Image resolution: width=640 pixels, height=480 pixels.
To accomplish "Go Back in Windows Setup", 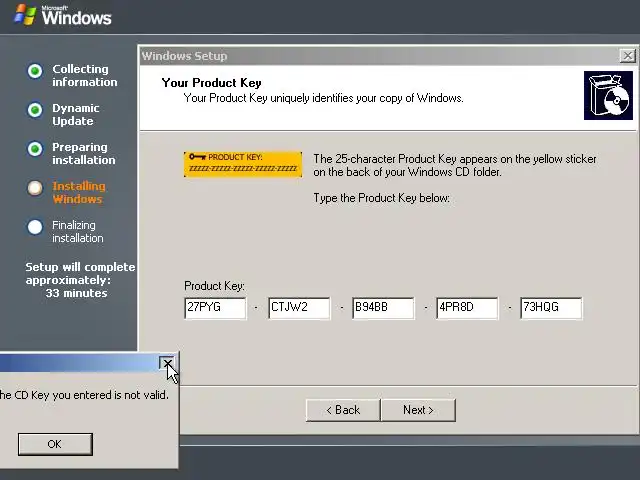I will (x=343, y=410).
